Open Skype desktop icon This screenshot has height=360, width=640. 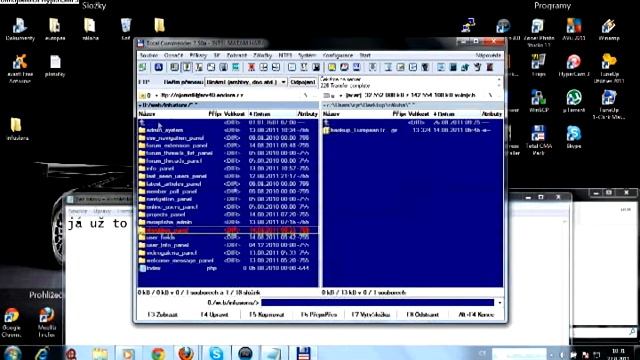[x=574, y=137]
